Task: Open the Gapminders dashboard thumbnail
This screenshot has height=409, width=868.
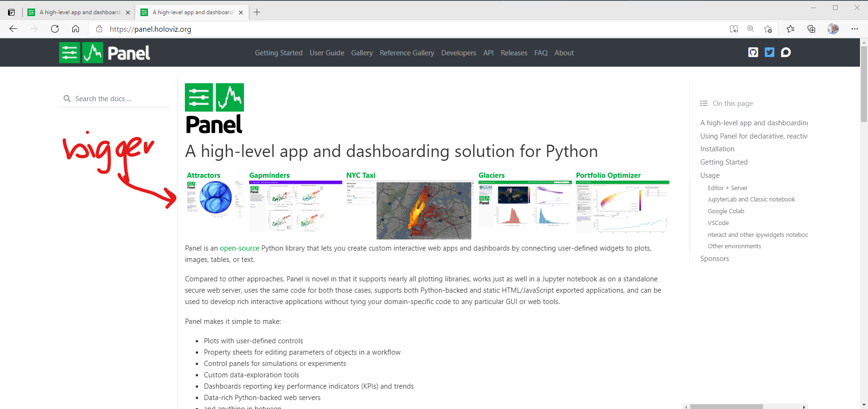Action: coord(295,206)
